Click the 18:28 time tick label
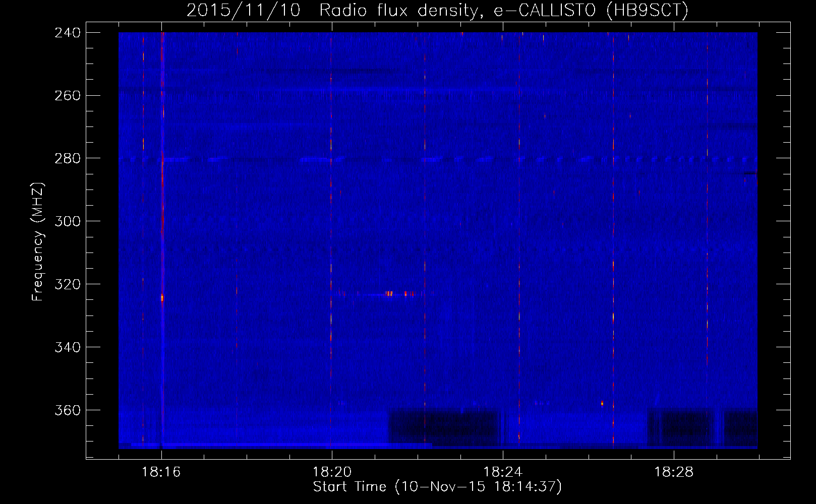816x504 pixels. click(674, 472)
